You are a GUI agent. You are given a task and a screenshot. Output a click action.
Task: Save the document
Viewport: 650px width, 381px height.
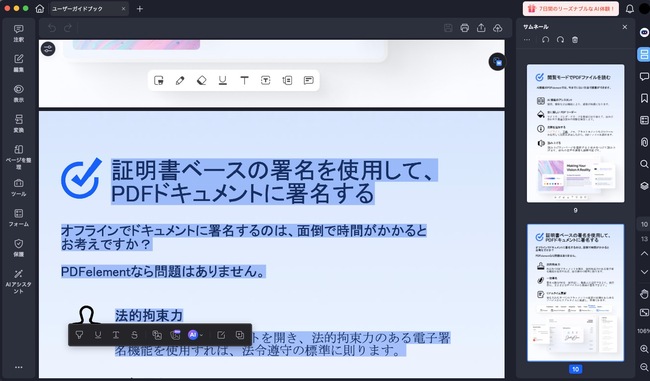click(448, 28)
